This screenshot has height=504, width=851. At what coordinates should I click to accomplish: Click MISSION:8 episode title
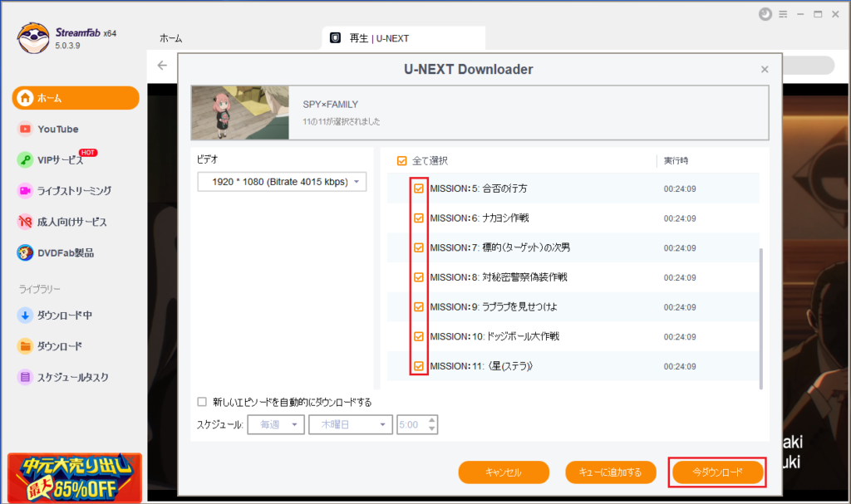tap(499, 278)
